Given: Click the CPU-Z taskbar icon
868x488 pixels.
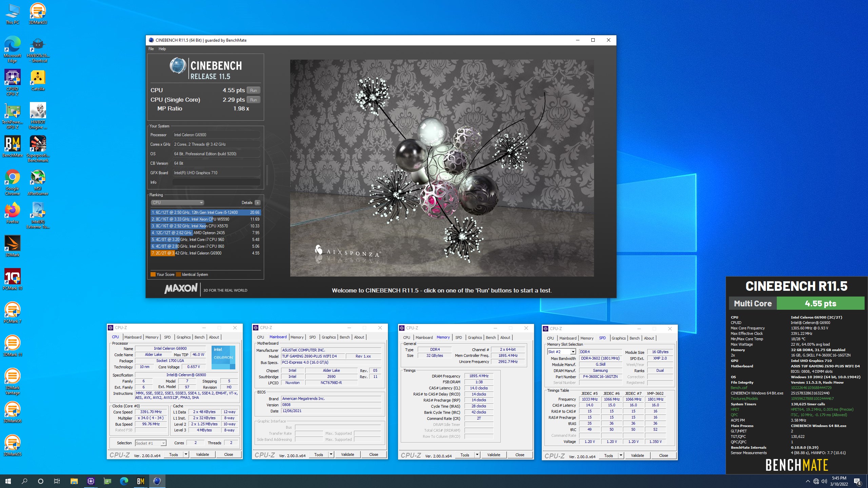Looking at the screenshot, I should [x=91, y=481].
